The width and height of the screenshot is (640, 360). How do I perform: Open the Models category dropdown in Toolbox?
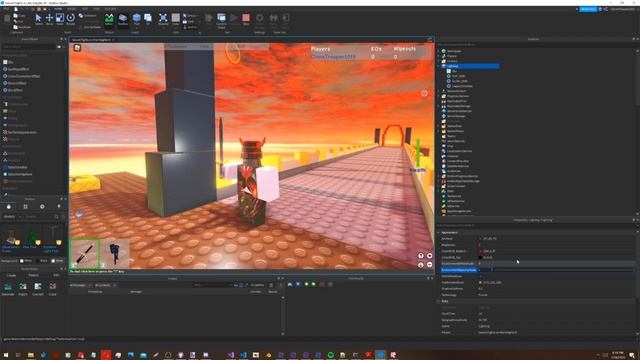coord(12,216)
